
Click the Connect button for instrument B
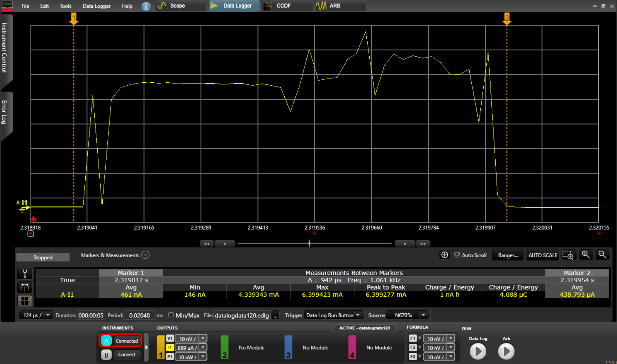[127, 355]
